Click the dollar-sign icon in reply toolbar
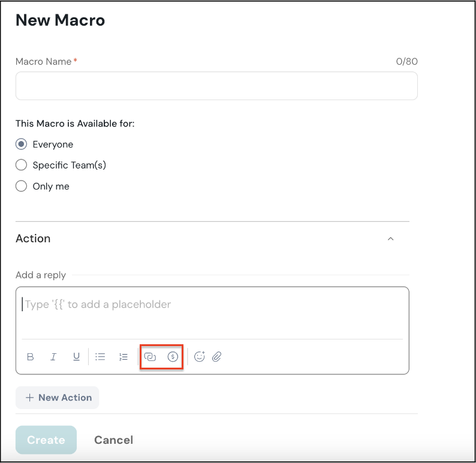The height and width of the screenshot is (463, 476). click(x=173, y=357)
